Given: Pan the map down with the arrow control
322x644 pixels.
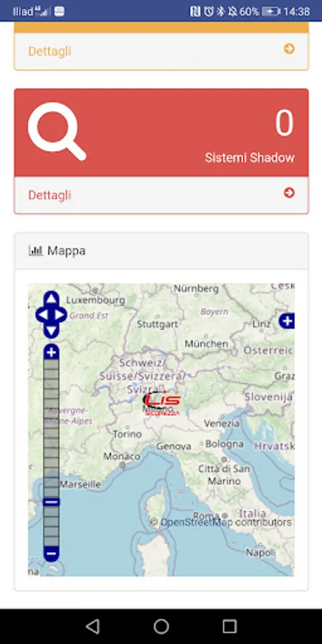Looking at the screenshot, I should (x=51, y=331).
